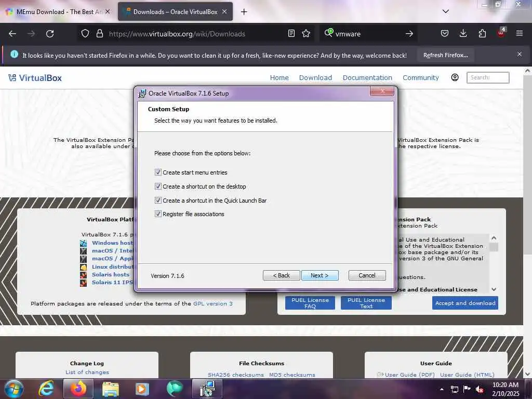Click the PUEL License Text button
Viewport: 532px width, 399px height.
(x=366, y=303)
